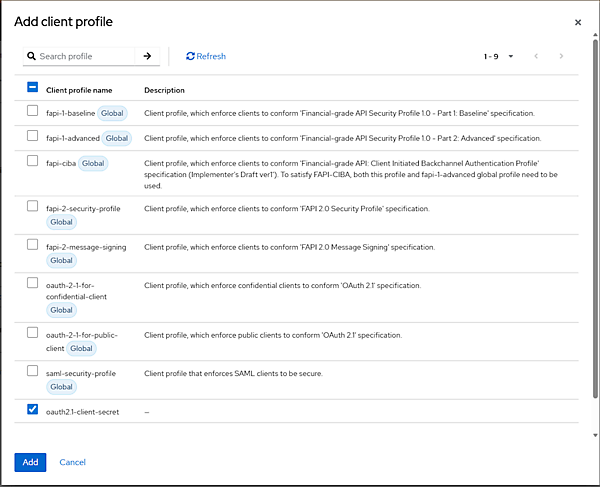This screenshot has width=600, height=487.
Task: Check the fapi-1-baseline profile checkbox
Action: pyautogui.click(x=33, y=112)
